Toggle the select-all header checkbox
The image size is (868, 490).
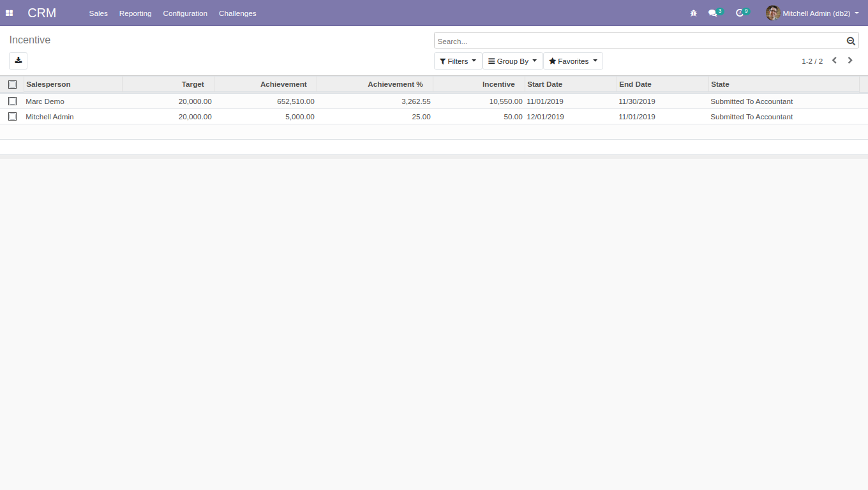point(12,84)
